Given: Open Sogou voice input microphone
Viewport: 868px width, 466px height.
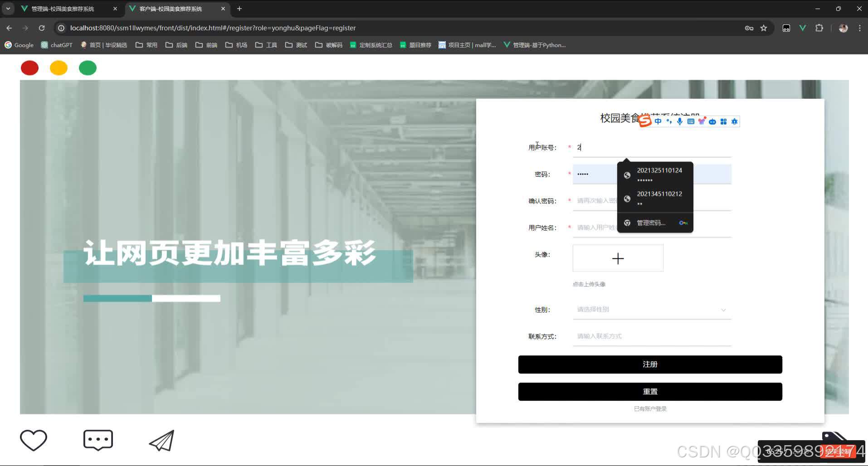Looking at the screenshot, I should click(680, 121).
